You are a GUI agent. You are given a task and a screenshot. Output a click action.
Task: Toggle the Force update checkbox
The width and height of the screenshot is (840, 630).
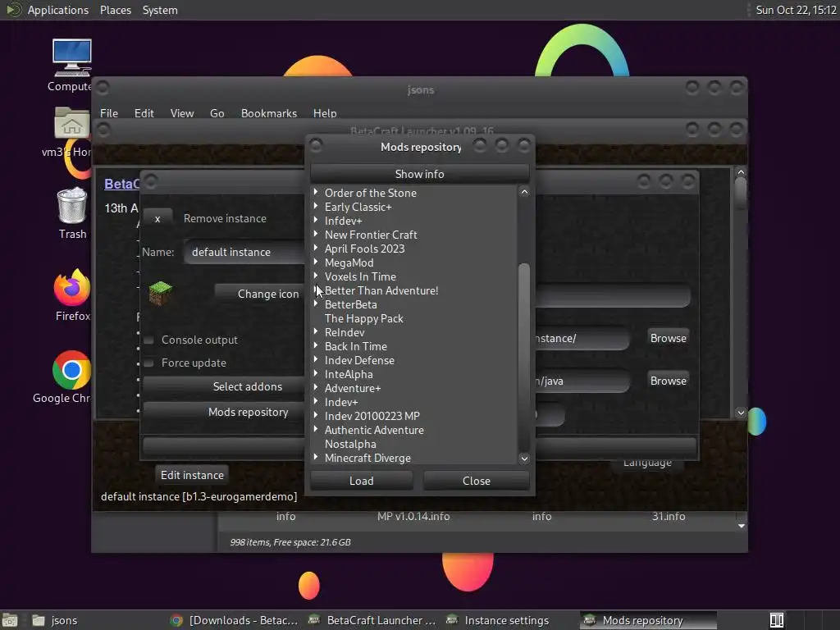coord(149,363)
